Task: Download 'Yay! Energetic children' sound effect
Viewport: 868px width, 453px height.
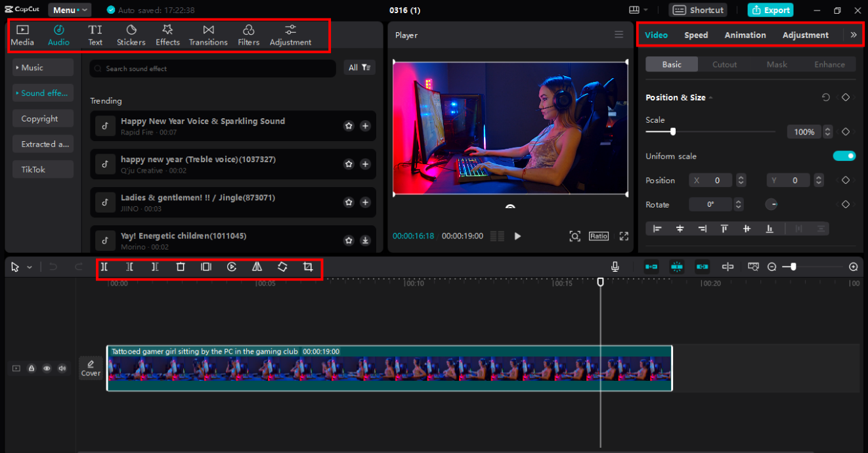Action: point(366,240)
